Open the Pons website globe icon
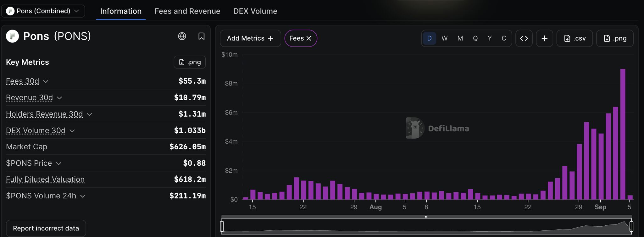 (x=182, y=36)
